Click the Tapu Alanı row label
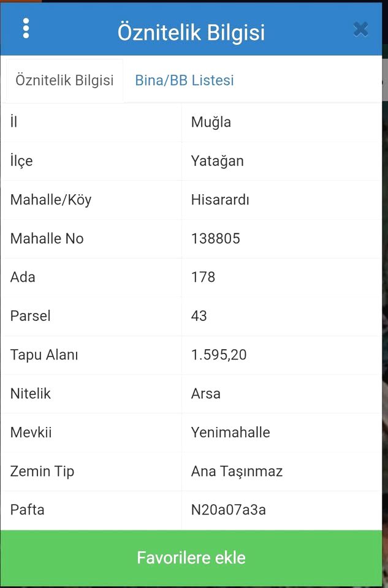 (x=44, y=355)
